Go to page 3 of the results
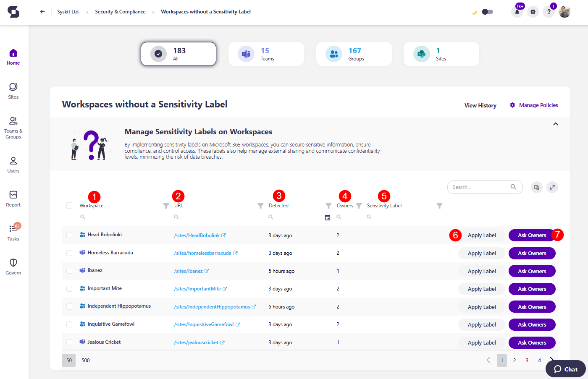Screen dimensions: 588x379 (x=527, y=360)
